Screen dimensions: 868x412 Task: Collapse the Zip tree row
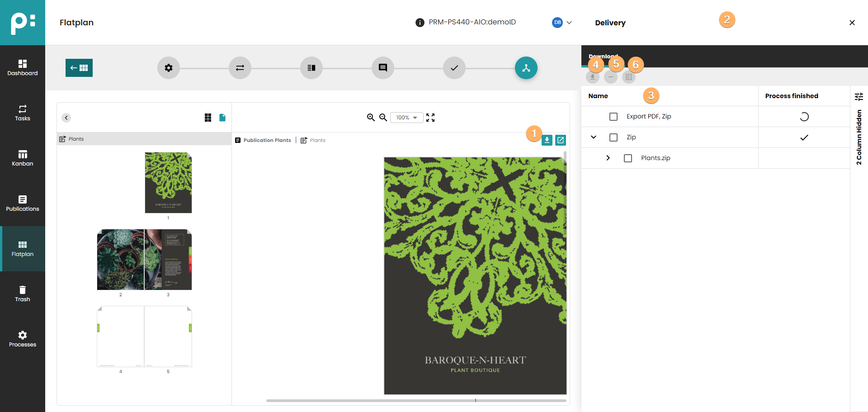(594, 137)
